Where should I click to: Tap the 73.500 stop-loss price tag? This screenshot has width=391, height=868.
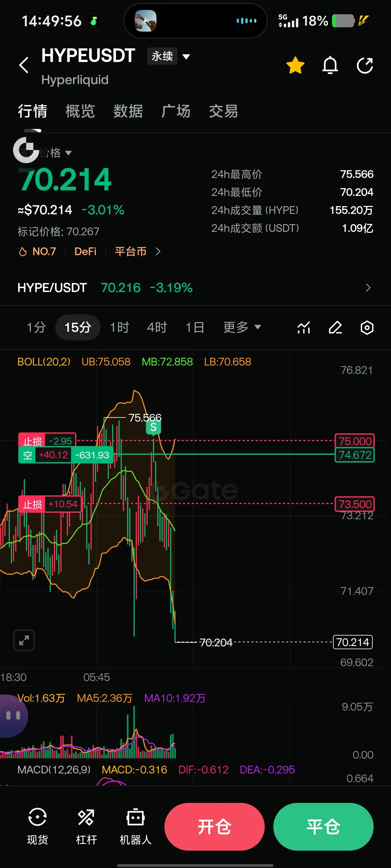[x=355, y=504]
